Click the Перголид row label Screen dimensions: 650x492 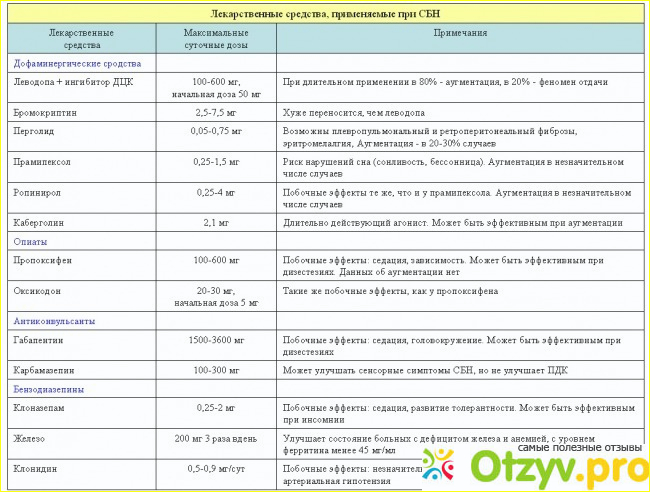[x=35, y=130]
